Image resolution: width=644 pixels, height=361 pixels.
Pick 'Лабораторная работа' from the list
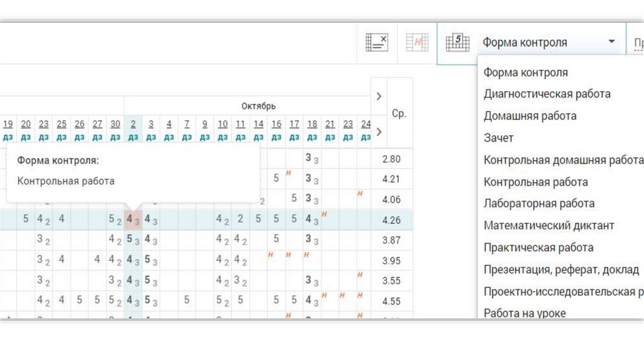(538, 204)
